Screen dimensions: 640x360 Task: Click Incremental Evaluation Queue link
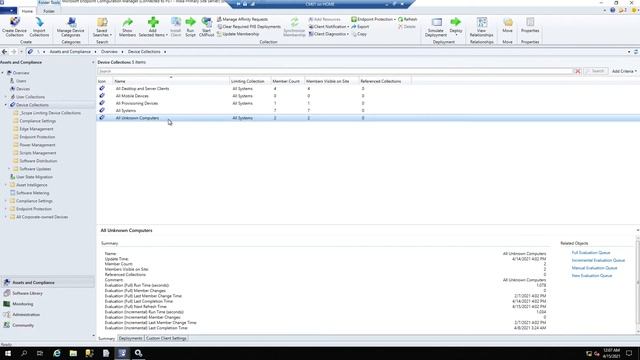tap(598, 260)
